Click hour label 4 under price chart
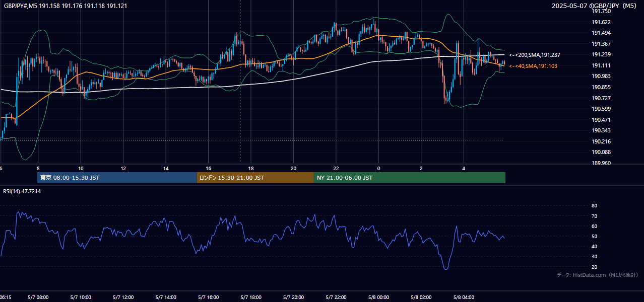 click(464, 169)
